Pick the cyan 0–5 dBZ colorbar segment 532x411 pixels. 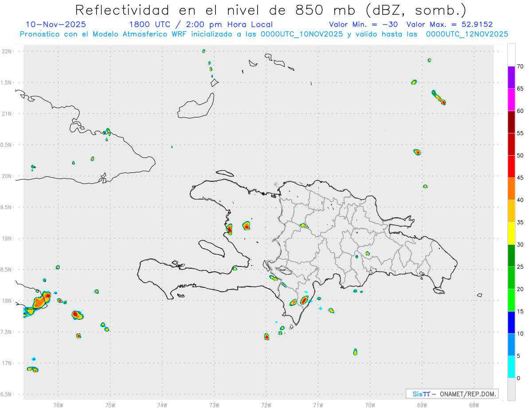point(511,367)
